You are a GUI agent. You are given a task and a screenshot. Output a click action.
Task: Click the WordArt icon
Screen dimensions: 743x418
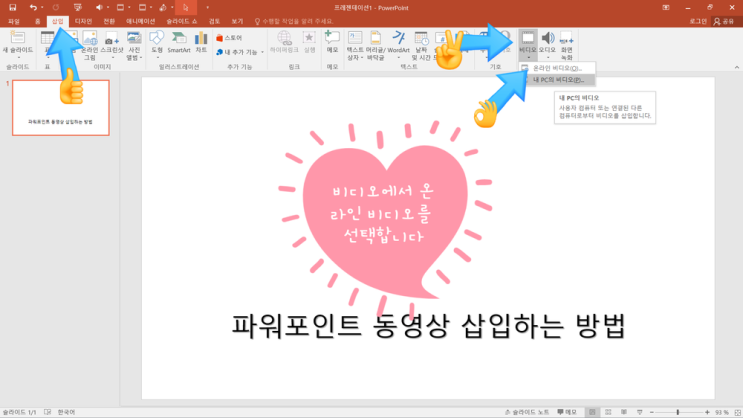[x=399, y=38]
